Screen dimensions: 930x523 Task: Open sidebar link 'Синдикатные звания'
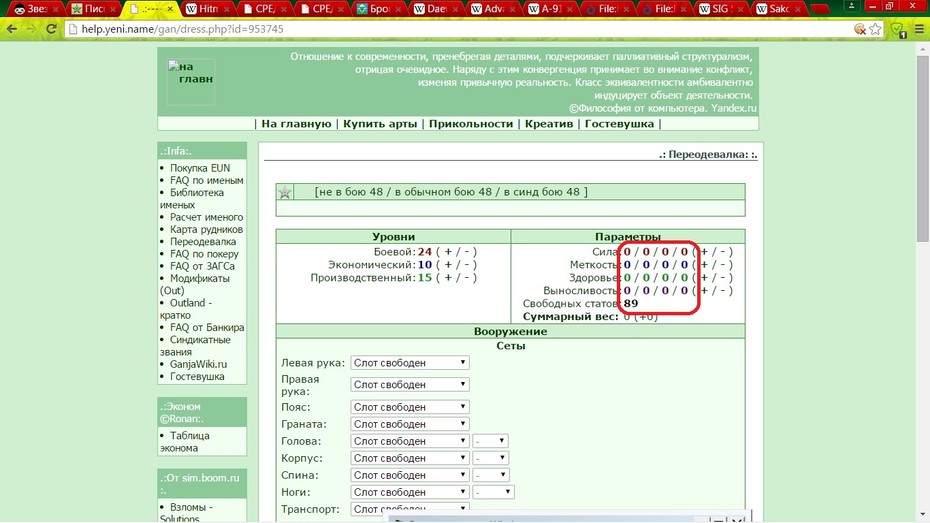click(x=196, y=346)
